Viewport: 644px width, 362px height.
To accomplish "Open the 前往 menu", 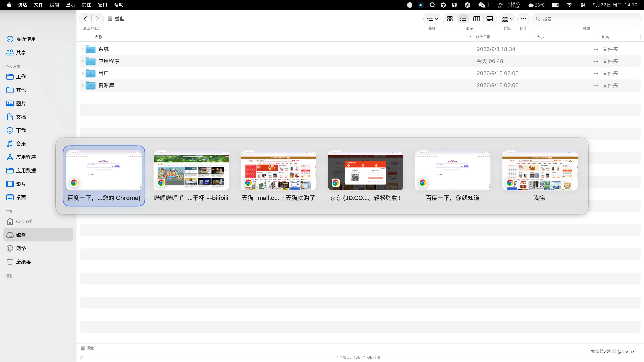I will (x=87, y=5).
